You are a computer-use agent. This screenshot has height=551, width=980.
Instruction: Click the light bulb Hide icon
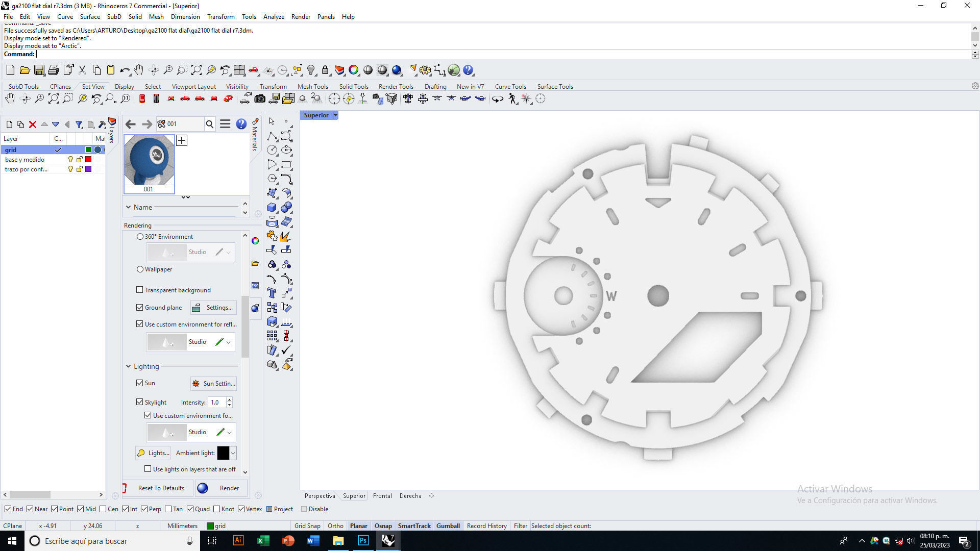point(311,70)
